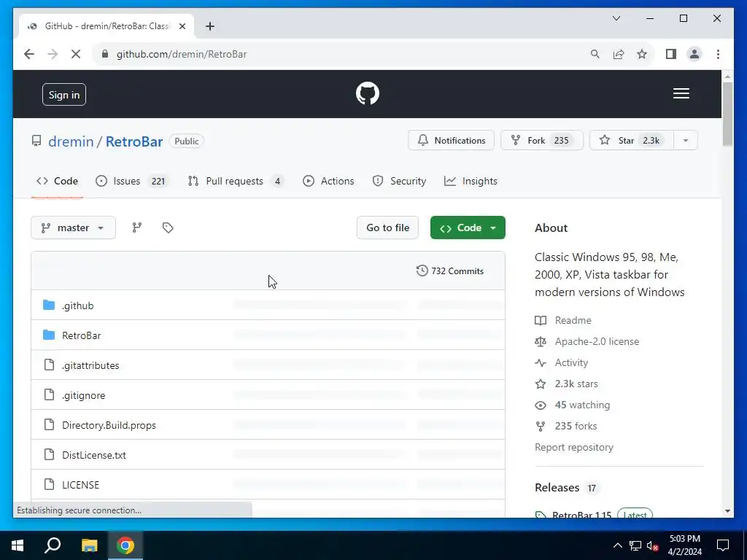Click the volume muted tray icon

652,545
